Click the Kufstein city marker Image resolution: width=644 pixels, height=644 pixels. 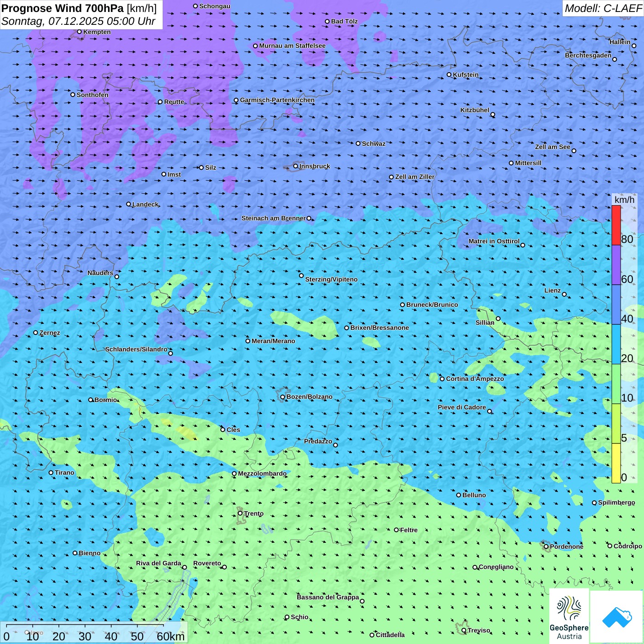[449, 75]
